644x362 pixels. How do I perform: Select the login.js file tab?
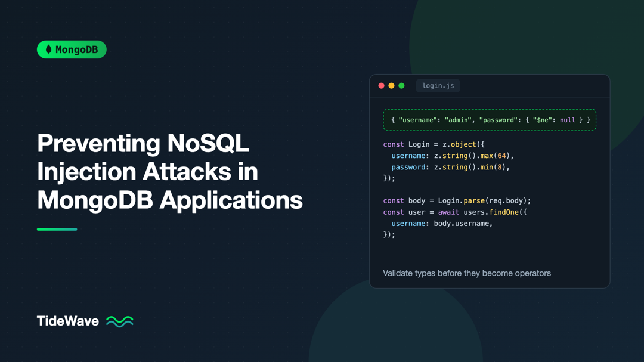click(x=438, y=86)
